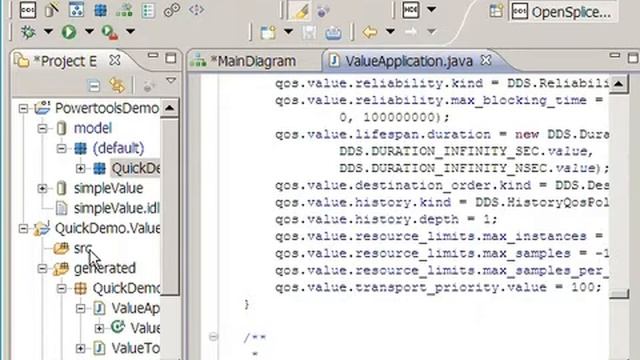This screenshot has width=640, height=360.
Task: Expand the QuickDe module node
Action: [x=80, y=168]
